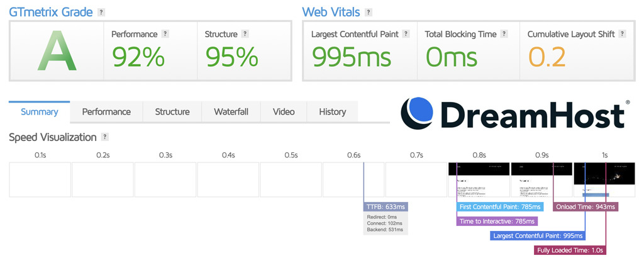
Task: Switch to the Structure tab
Action: tap(172, 112)
